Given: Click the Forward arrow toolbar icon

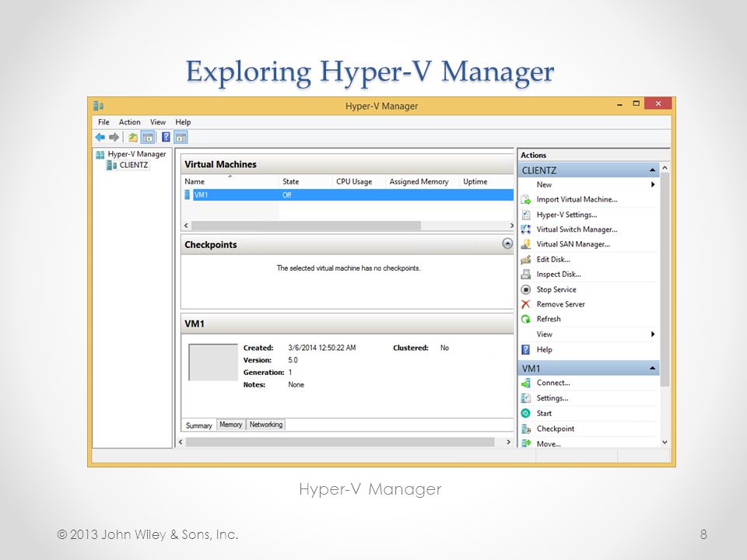Looking at the screenshot, I should coord(114,138).
